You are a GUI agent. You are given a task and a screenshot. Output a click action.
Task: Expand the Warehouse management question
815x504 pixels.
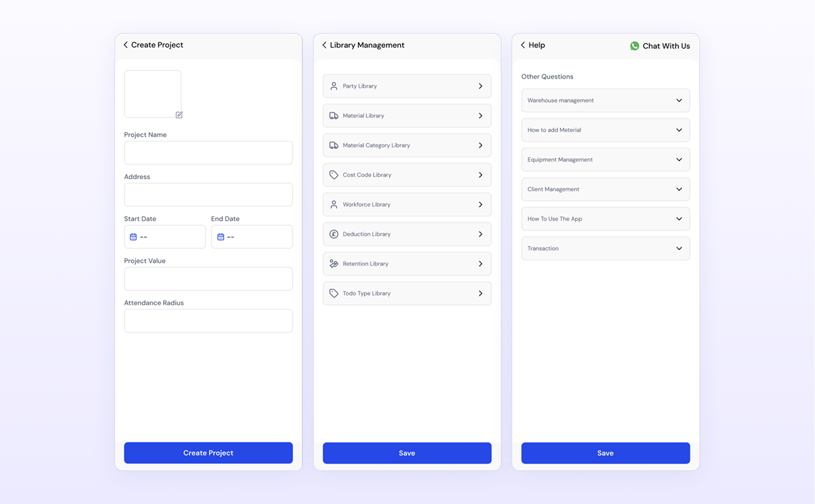pos(679,100)
